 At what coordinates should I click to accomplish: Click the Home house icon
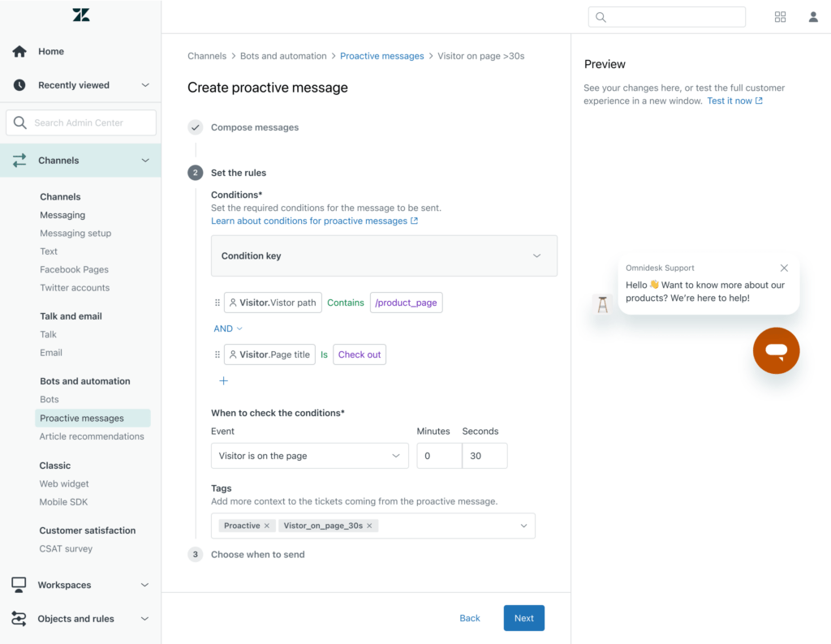coord(19,51)
